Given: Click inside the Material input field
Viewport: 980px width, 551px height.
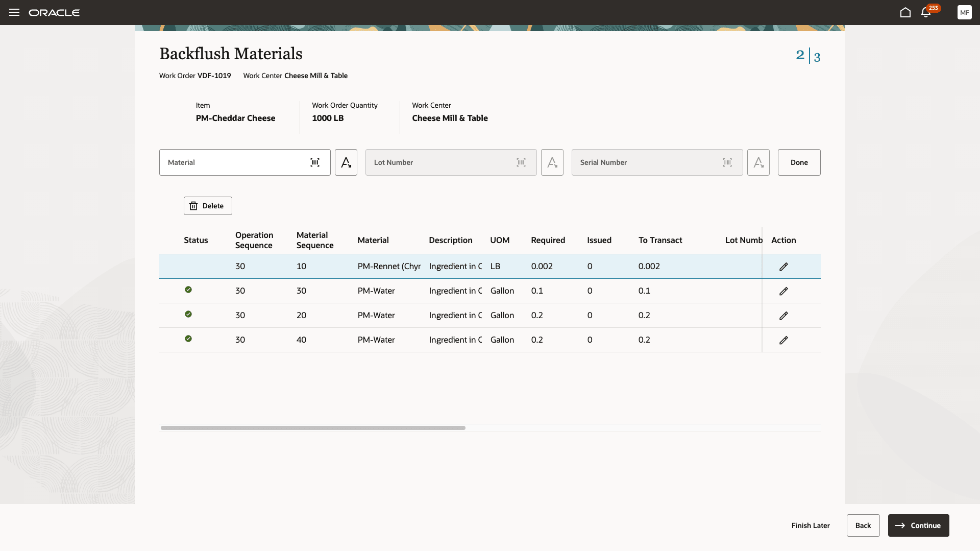Looking at the screenshot, I should [x=235, y=162].
